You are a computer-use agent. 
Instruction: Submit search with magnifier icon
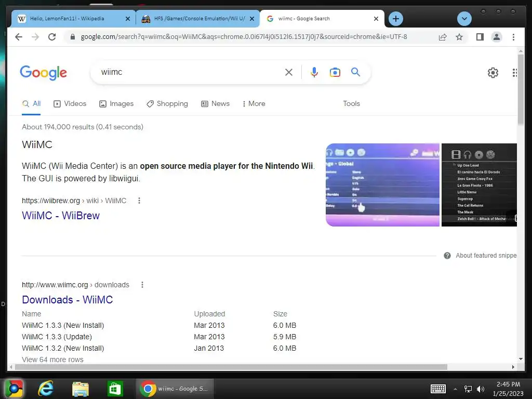[x=355, y=72]
